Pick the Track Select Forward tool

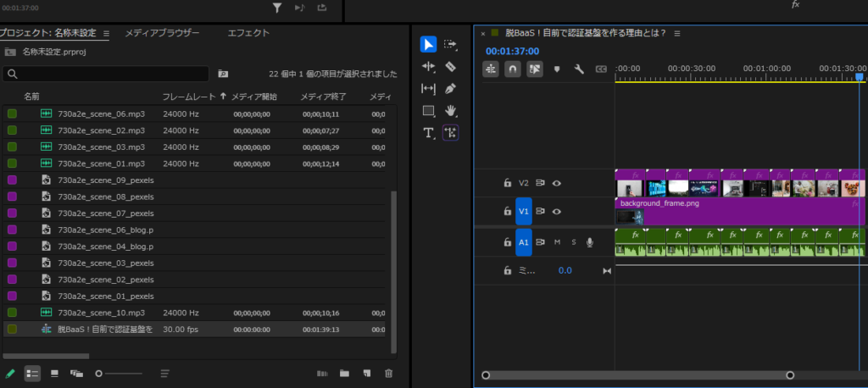tap(451, 44)
